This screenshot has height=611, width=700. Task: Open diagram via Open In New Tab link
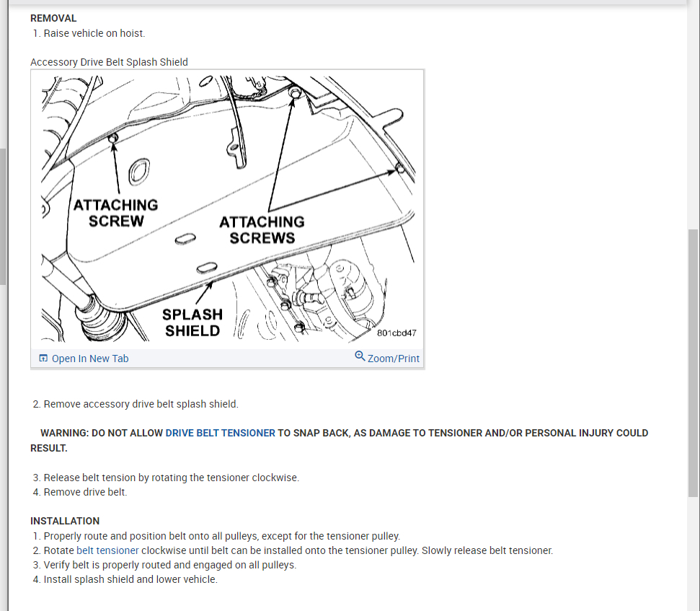click(90, 359)
